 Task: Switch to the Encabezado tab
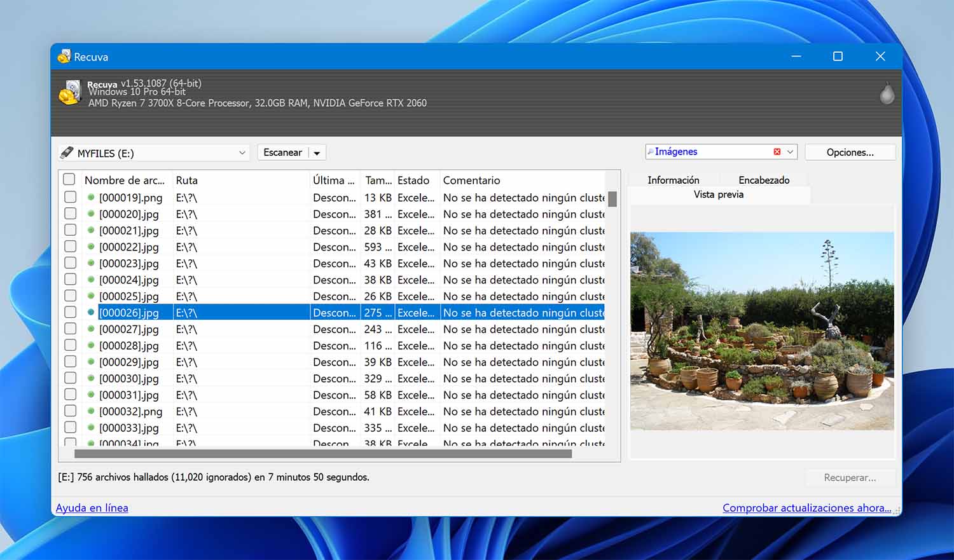coord(764,180)
